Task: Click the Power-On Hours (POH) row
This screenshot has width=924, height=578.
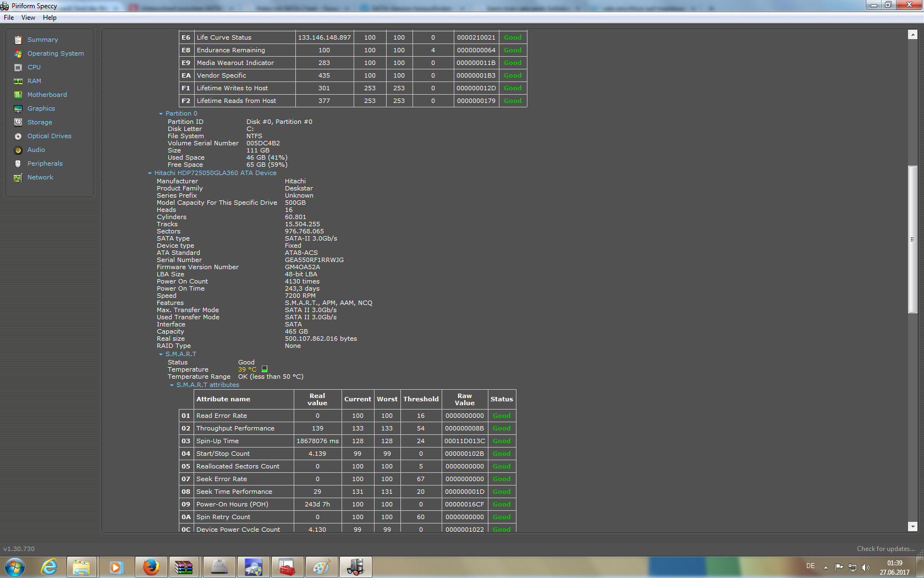Action: click(348, 504)
